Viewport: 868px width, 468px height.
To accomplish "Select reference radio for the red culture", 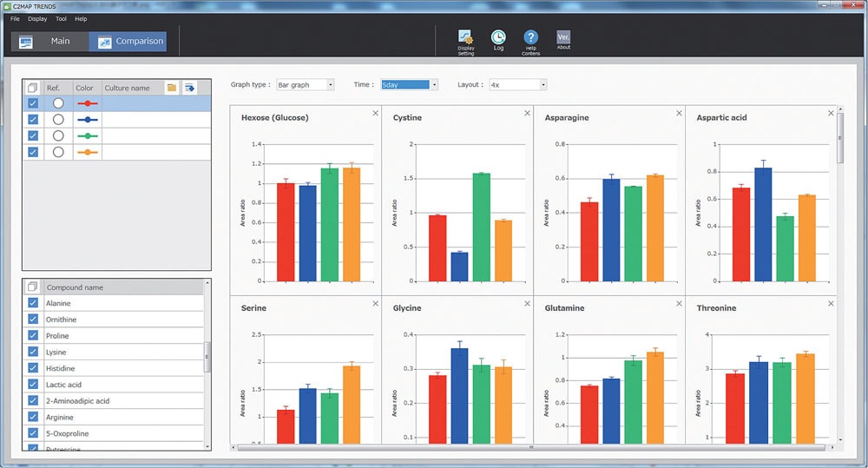I will click(x=58, y=103).
